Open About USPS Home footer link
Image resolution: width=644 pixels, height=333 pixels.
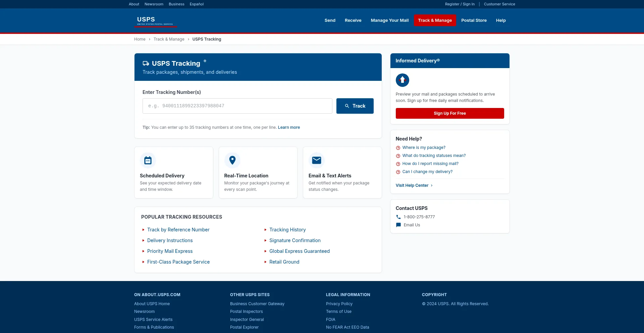pyautogui.click(x=152, y=304)
